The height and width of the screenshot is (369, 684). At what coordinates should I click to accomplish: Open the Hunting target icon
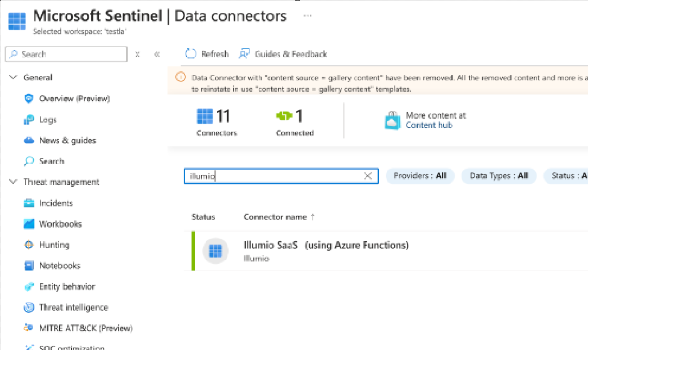29,245
